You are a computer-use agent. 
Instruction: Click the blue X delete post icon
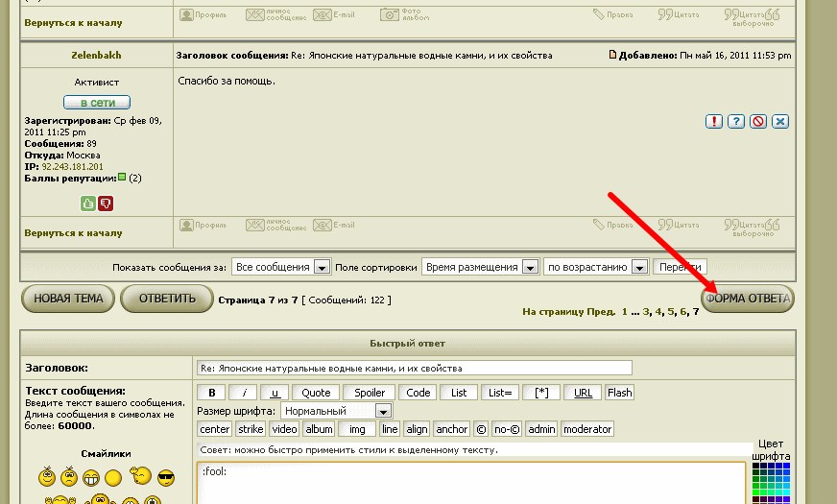coord(780,121)
